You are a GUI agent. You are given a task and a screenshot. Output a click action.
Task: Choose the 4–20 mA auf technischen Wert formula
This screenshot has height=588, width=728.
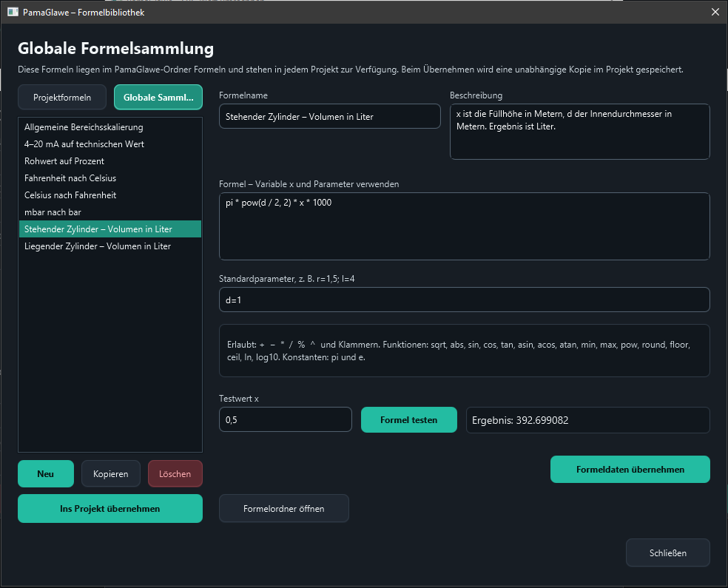point(110,144)
